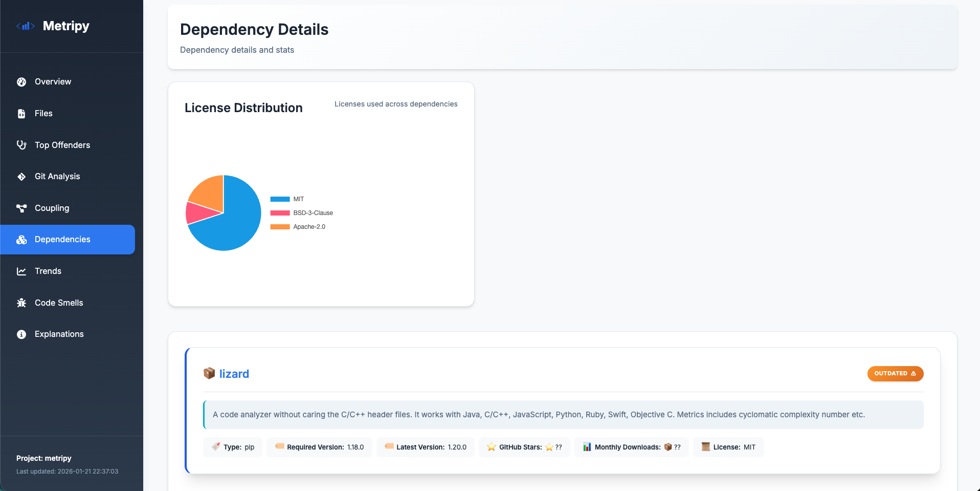The height and width of the screenshot is (491, 980).
Task: Select the Git Analysis diamond icon
Action: [21, 176]
